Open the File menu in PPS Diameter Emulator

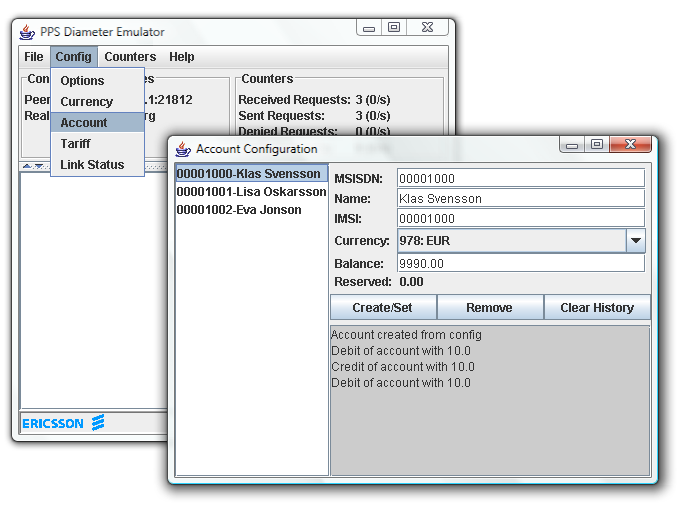[x=33, y=57]
